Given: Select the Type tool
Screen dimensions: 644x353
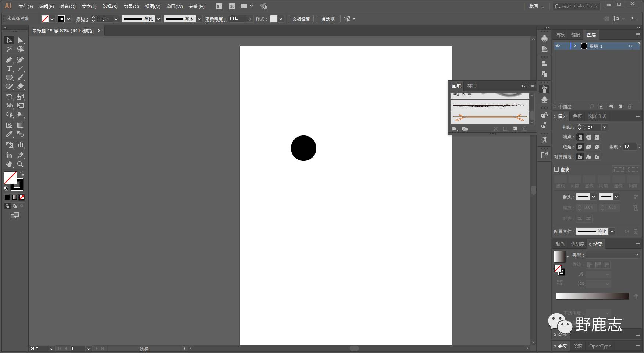Looking at the screenshot, I should pos(9,69).
